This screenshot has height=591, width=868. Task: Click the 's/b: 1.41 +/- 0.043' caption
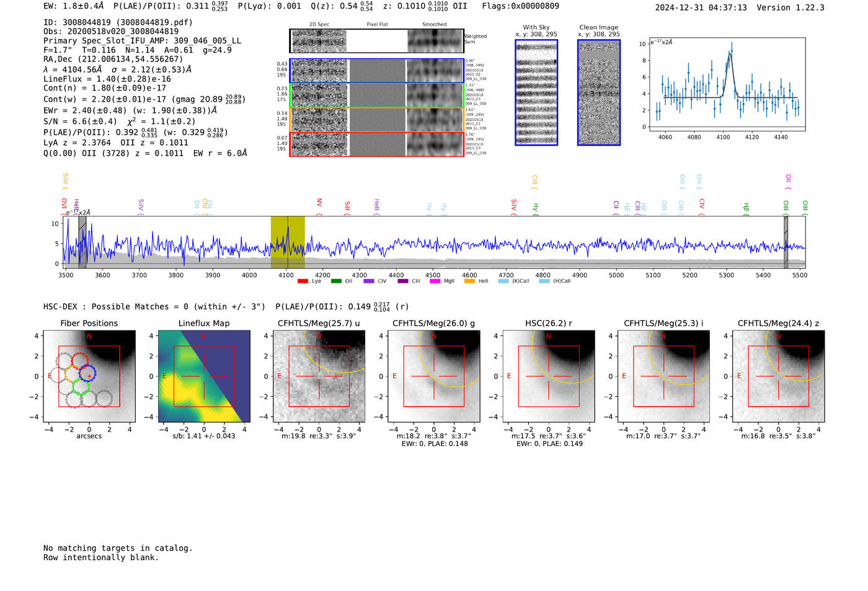pos(204,435)
